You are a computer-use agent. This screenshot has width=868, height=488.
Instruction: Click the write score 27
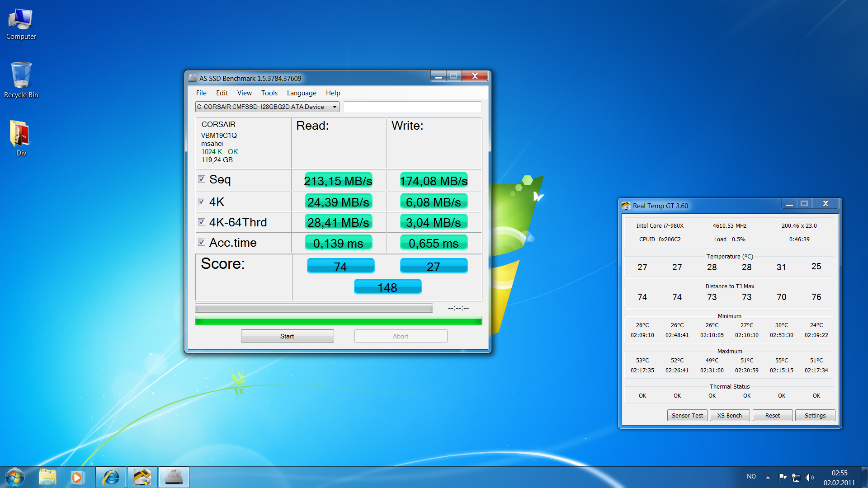[x=434, y=266]
